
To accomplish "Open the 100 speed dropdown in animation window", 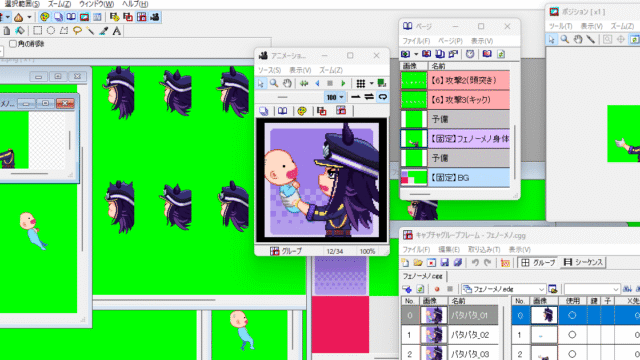I will (335, 97).
